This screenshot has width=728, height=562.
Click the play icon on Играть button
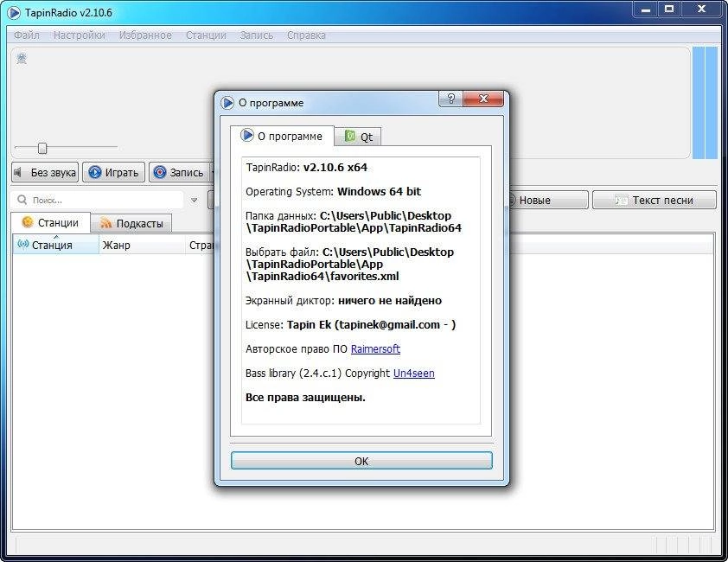(x=95, y=172)
